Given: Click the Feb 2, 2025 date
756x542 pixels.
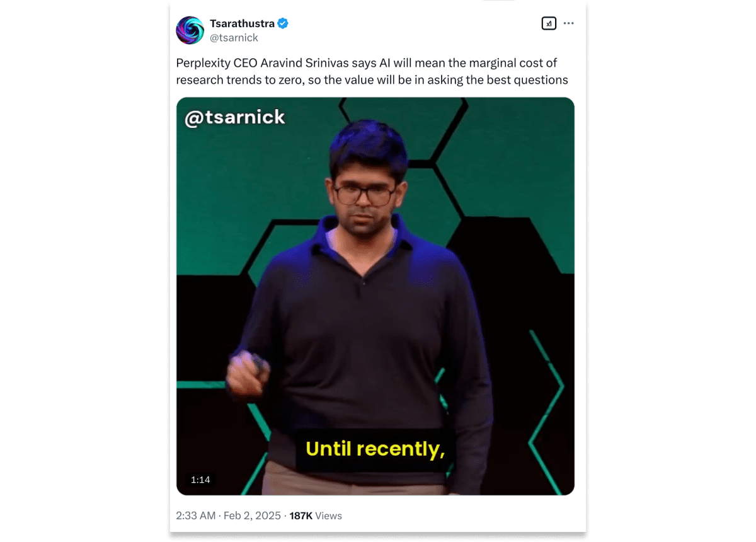Looking at the screenshot, I should point(252,516).
